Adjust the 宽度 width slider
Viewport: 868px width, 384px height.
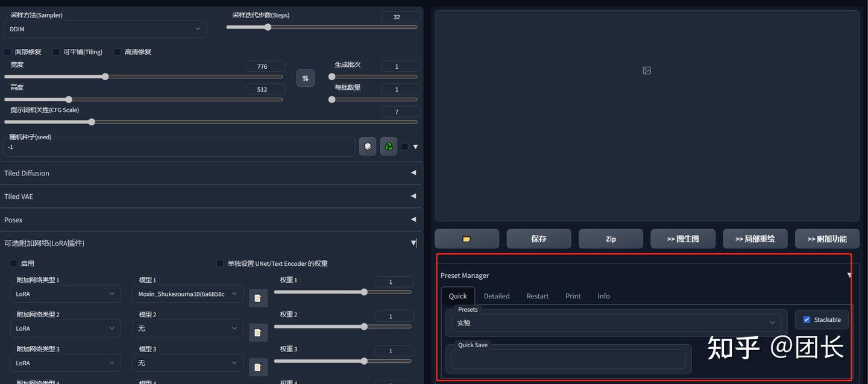143,77
